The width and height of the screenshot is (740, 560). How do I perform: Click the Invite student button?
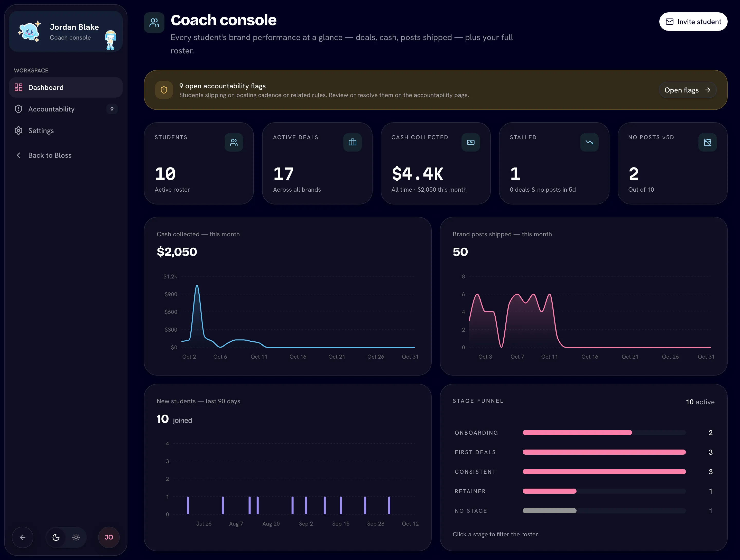pyautogui.click(x=693, y=22)
